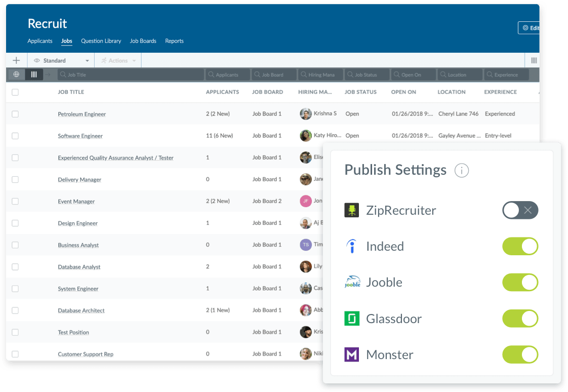This screenshot has height=392, width=568.
Task: Enable the ZipRecruiter publish toggle
Action: (520, 210)
